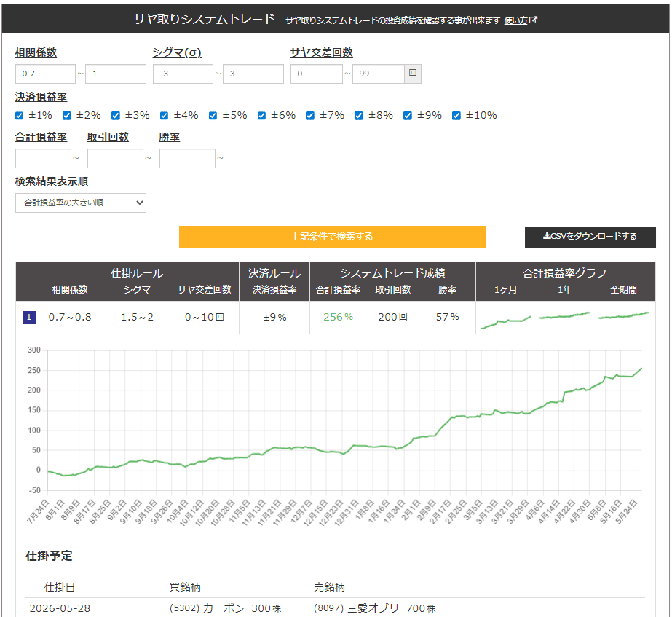This screenshot has width=672, height=617.
Task: Click the sigma maximum field showing 3
Action: click(x=253, y=74)
